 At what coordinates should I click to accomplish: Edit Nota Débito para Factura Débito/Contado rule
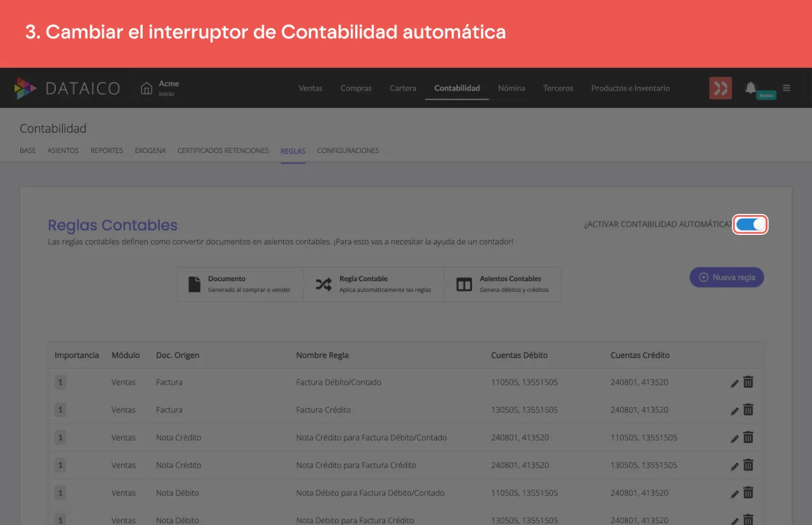(x=735, y=493)
